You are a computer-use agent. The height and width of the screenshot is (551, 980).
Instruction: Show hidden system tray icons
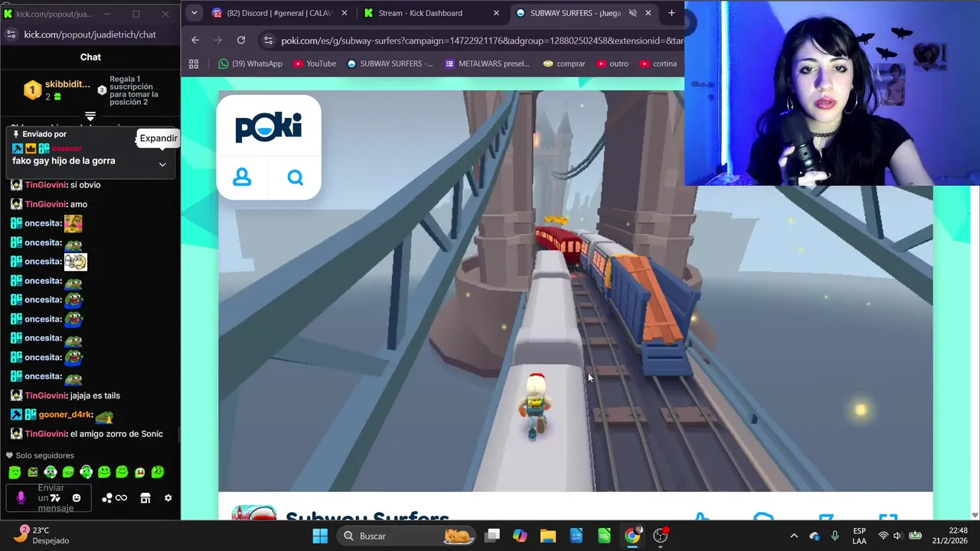pyautogui.click(x=794, y=536)
